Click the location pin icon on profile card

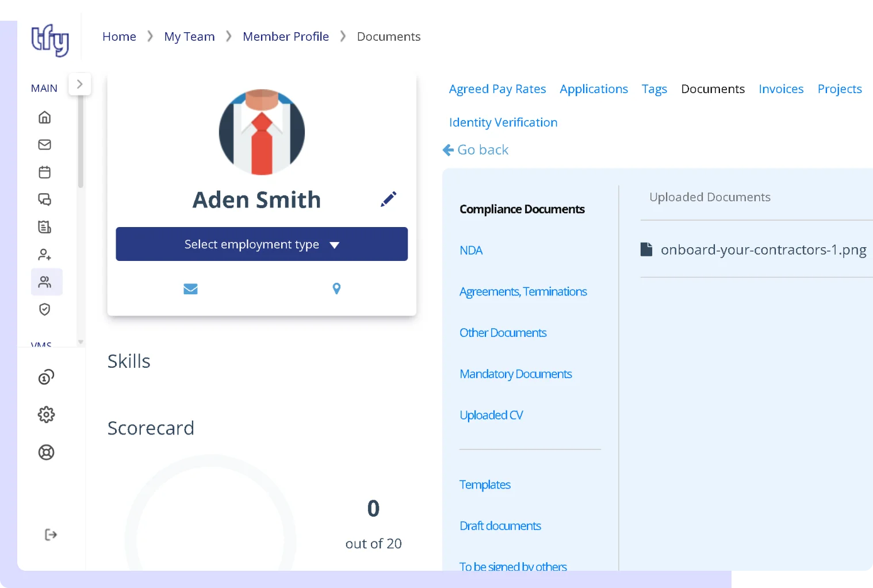[336, 289]
